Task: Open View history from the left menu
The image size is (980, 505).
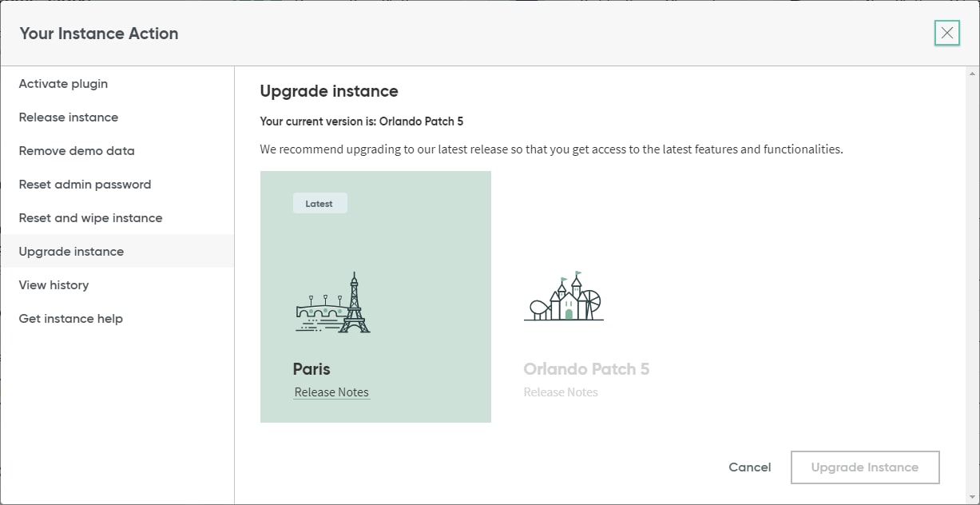Action: (54, 284)
